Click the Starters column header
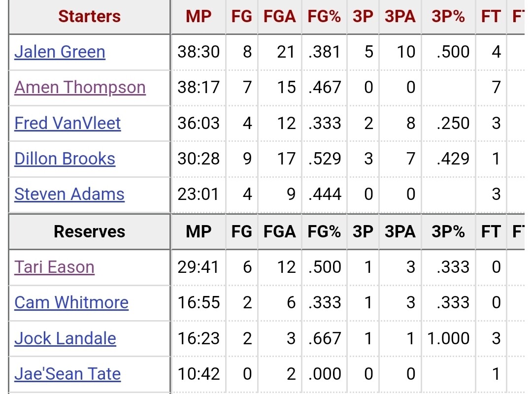This screenshot has width=532, height=394. click(x=89, y=16)
